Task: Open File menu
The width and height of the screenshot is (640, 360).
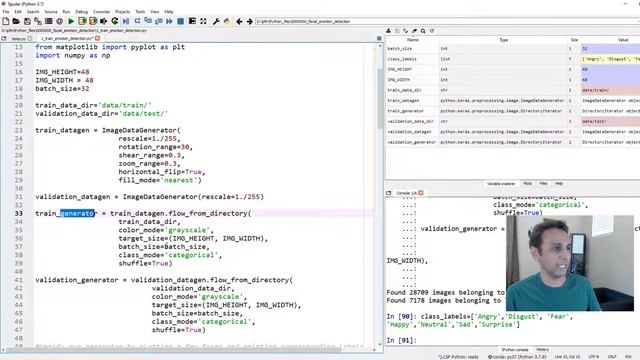Action: click(6, 12)
